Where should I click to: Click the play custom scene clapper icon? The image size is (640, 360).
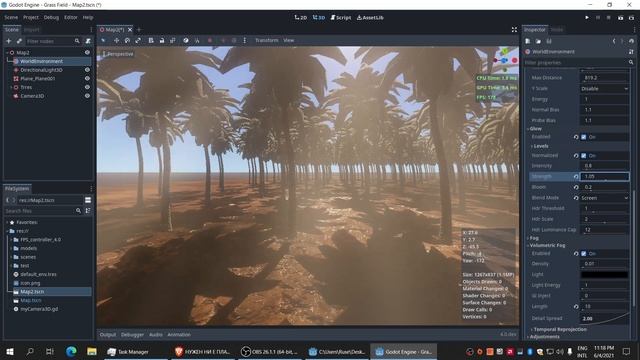[x=631, y=18]
